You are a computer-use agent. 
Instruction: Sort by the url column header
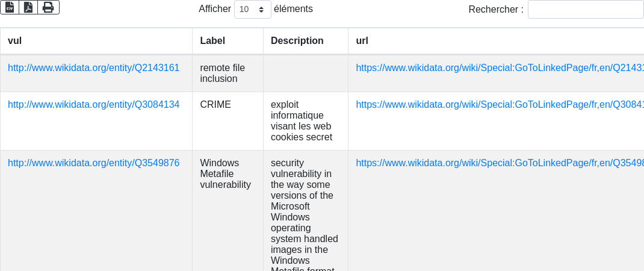click(362, 41)
